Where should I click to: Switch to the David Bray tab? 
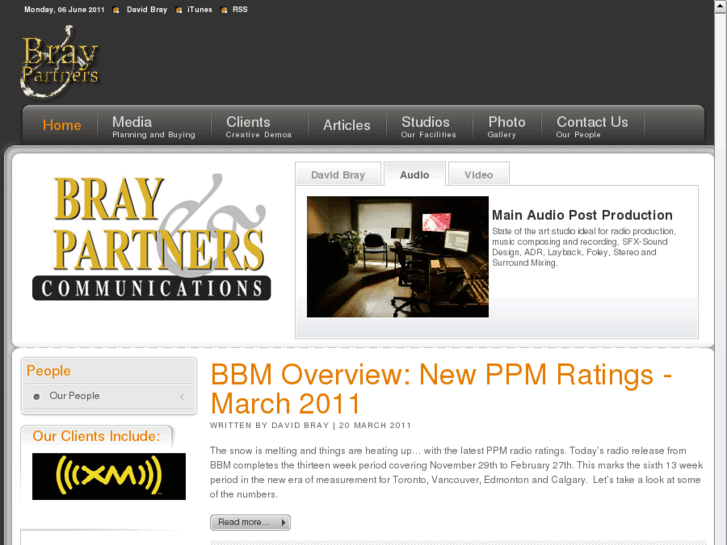338,174
